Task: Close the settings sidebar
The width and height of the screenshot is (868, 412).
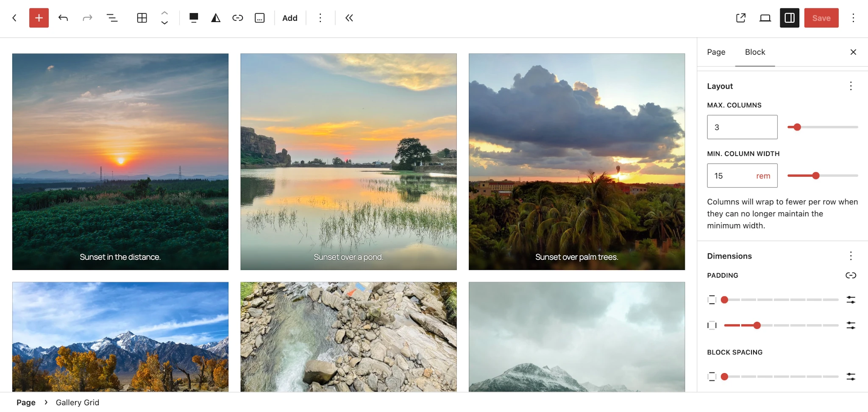Action: click(853, 52)
